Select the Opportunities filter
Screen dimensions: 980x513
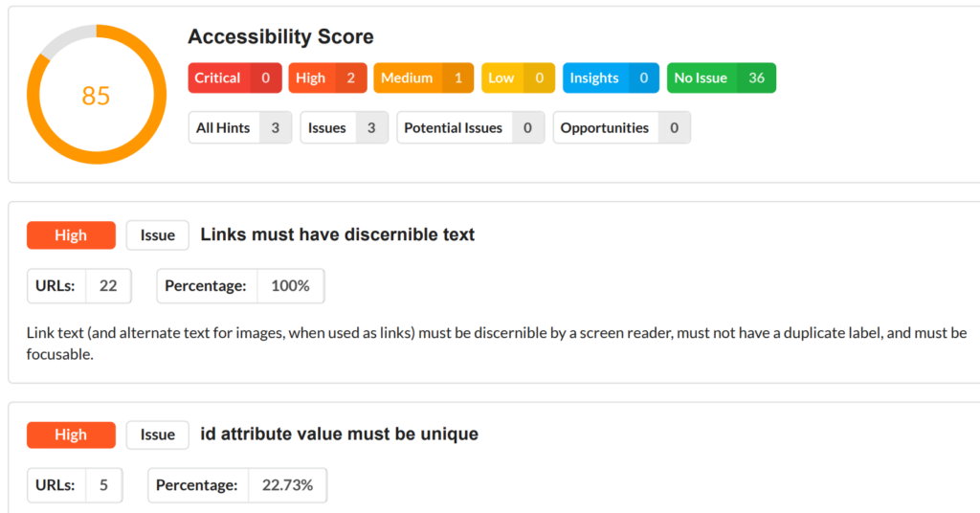click(x=622, y=127)
